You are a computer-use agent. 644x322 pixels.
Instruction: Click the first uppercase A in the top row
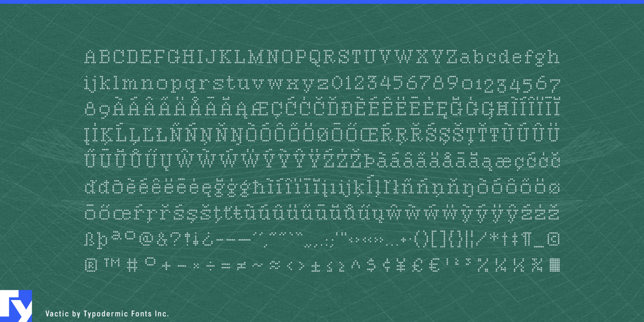(91, 57)
